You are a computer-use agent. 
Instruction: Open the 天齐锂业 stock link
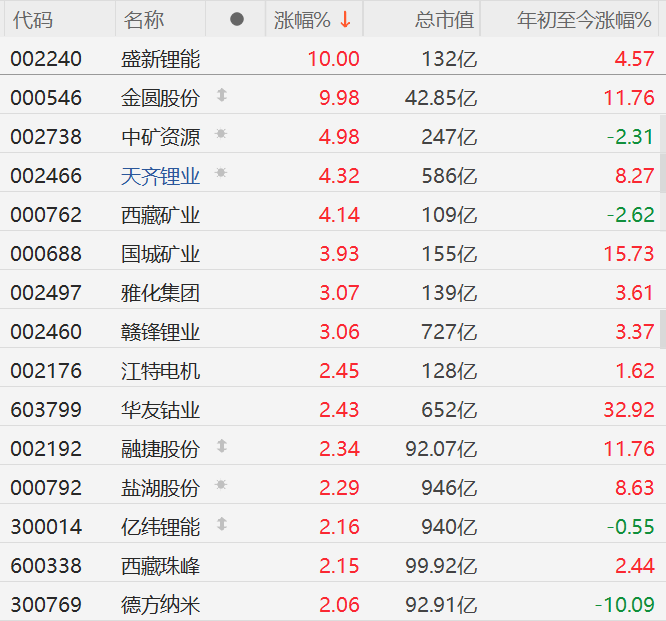coord(161,176)
